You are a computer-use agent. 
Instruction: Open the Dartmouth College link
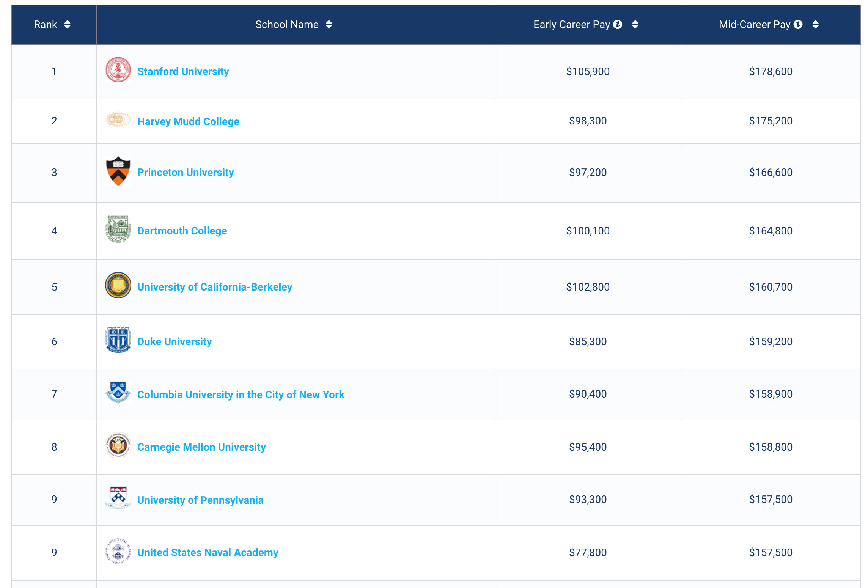click(182, 231)
